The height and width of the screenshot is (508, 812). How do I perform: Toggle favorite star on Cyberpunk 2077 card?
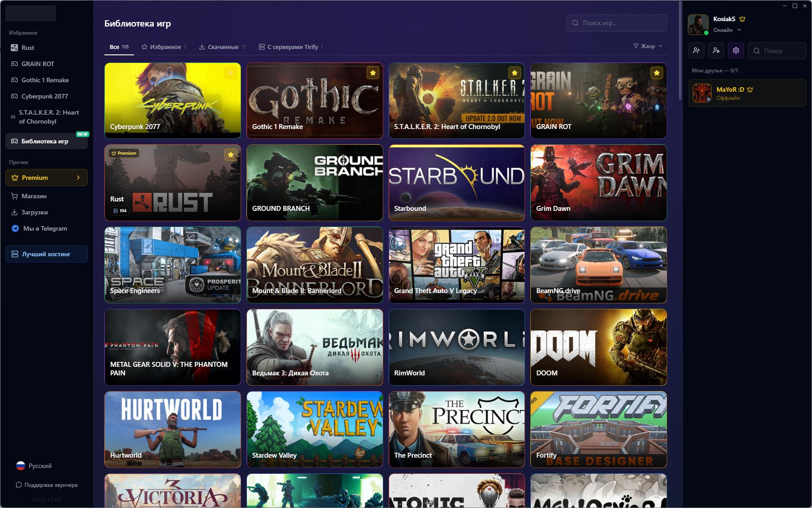pyautogui.click(x=231, y=73)
